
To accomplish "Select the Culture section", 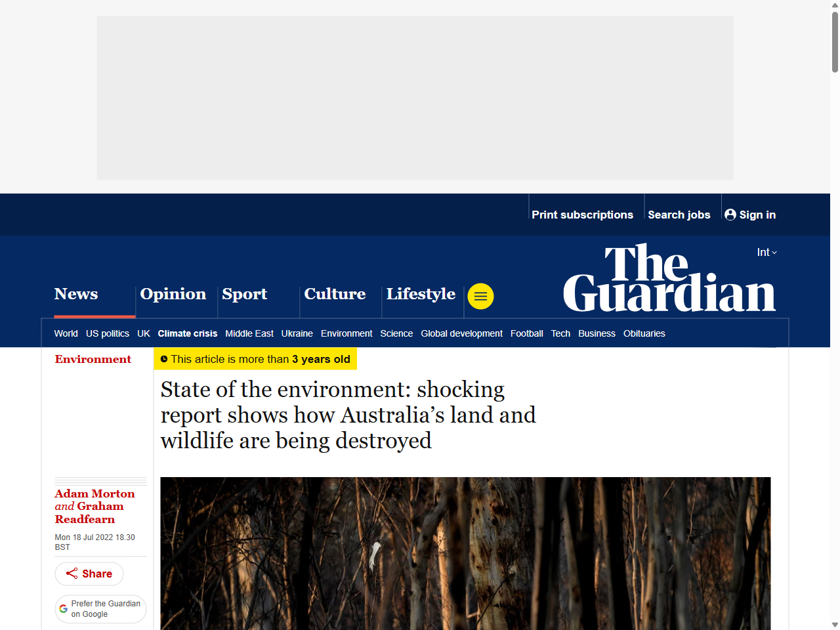I will [335, 294].
